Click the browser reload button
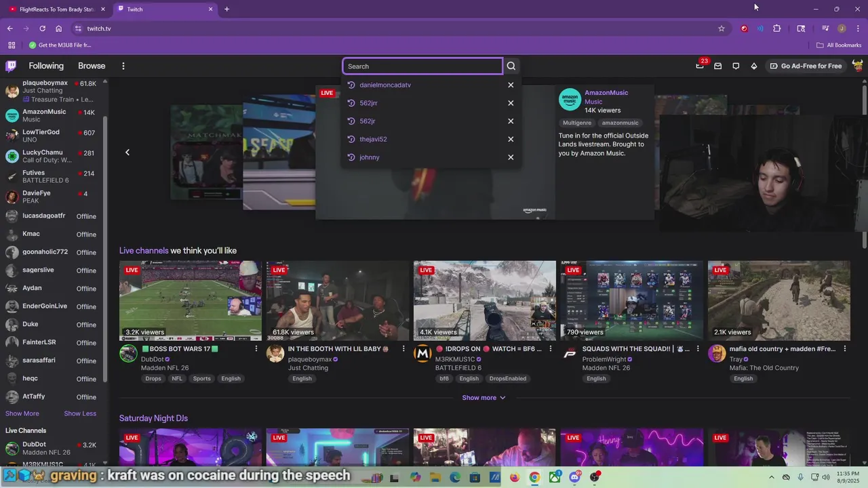This screenshot has height=488, width=868. 42,28
